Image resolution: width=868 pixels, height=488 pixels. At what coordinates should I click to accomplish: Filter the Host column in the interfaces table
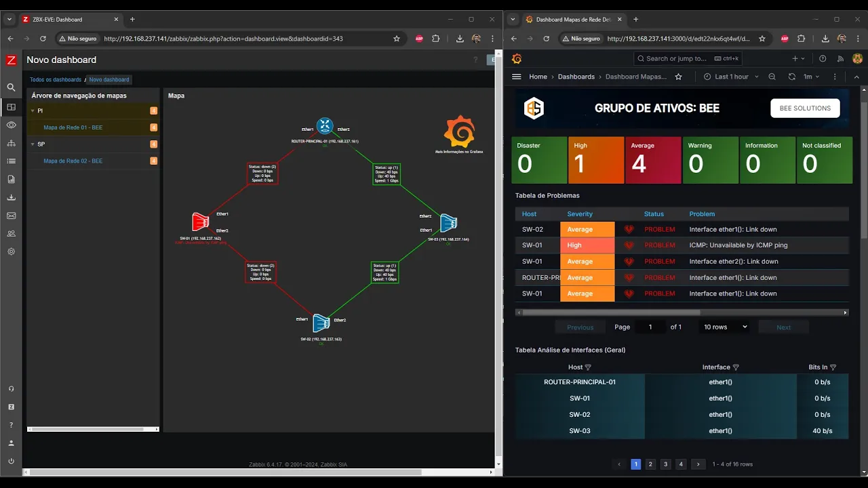point(588,367)
